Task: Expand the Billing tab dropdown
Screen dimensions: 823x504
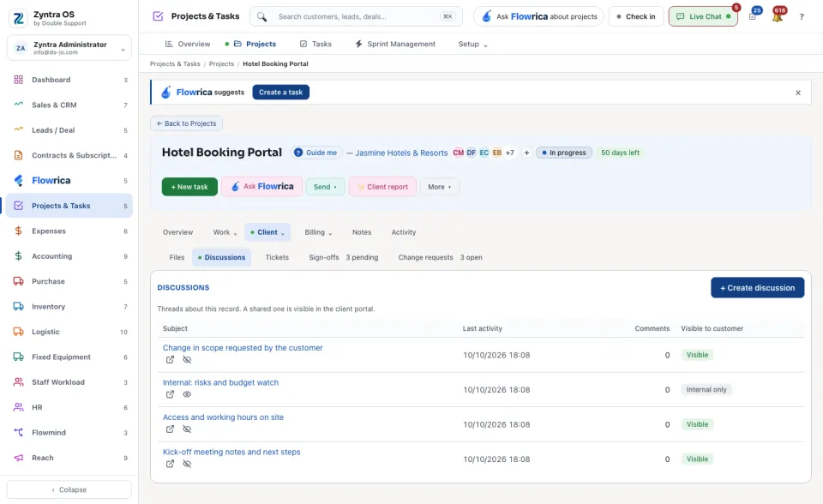Action: tap(318, 232)
